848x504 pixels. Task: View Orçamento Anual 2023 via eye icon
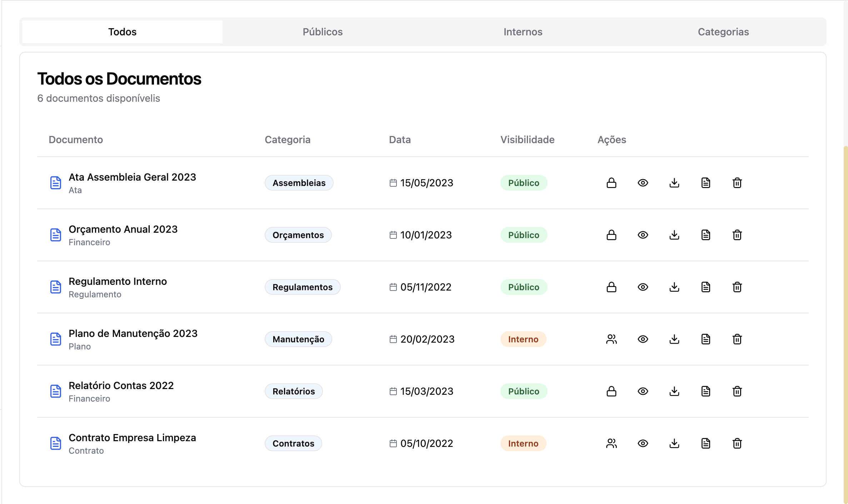pyautogui.click(x=643, y=235)
